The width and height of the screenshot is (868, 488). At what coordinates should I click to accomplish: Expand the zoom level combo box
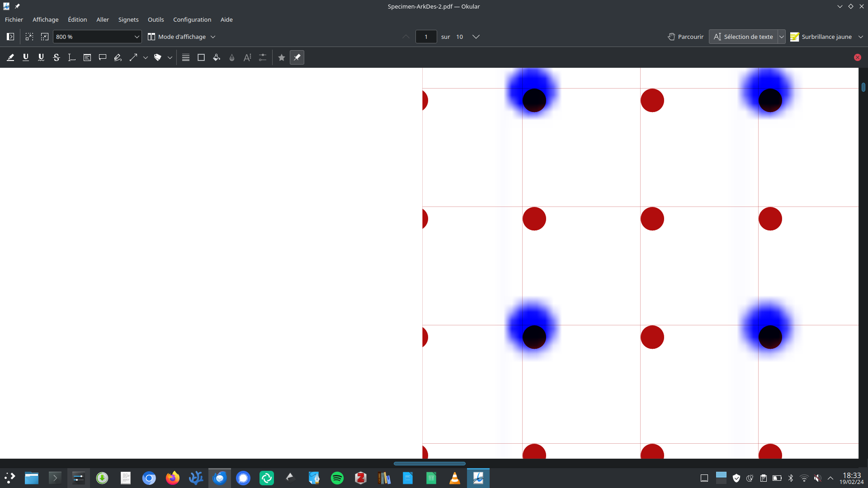point(137,37)
